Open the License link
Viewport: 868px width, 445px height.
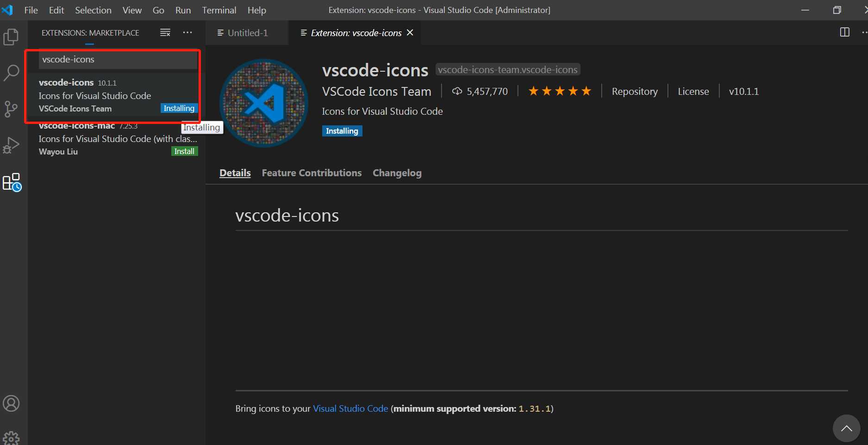tap(693, 91)
